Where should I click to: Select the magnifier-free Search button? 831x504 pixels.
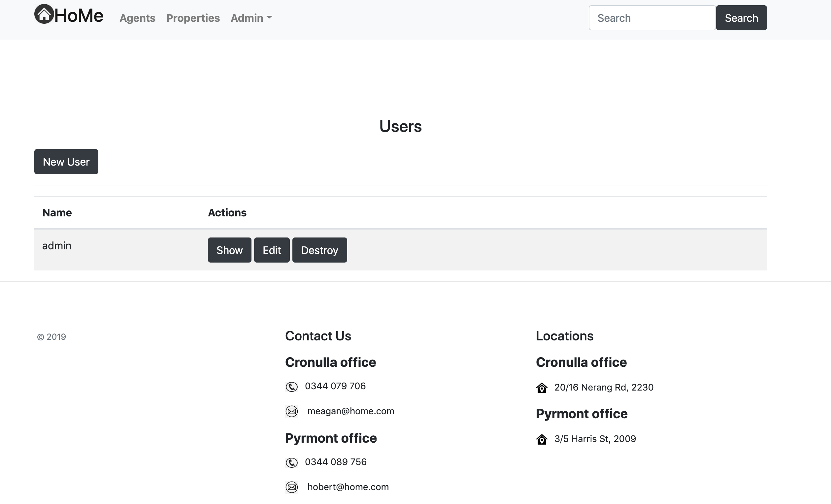[x=741, y=17]
